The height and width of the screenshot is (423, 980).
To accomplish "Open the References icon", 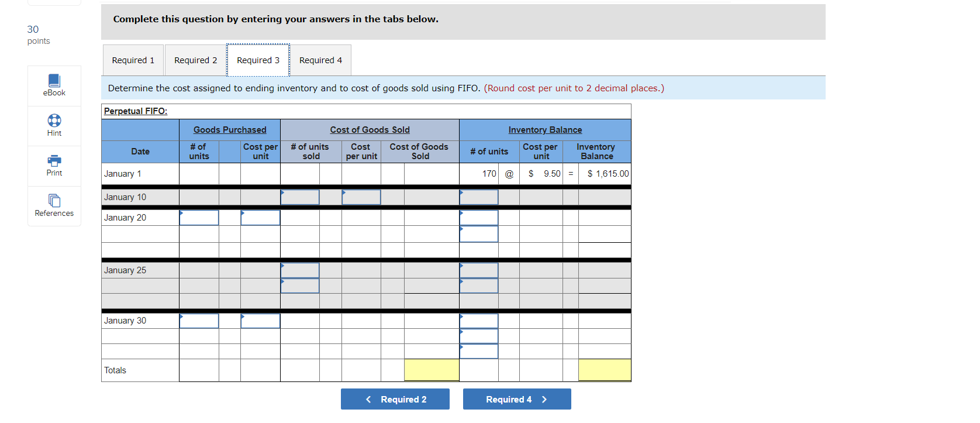I will tap(54, 201).
